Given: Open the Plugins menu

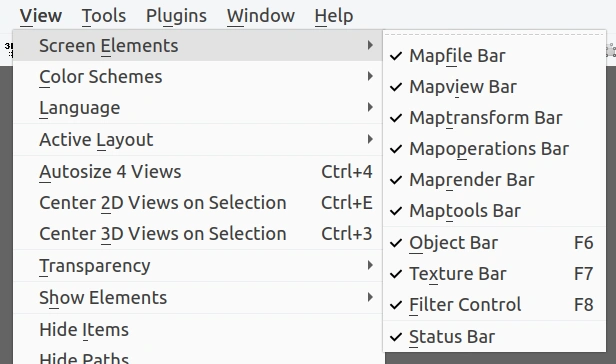Looking at the screenshot, I should pyautogui.click(x=176, y=16).
